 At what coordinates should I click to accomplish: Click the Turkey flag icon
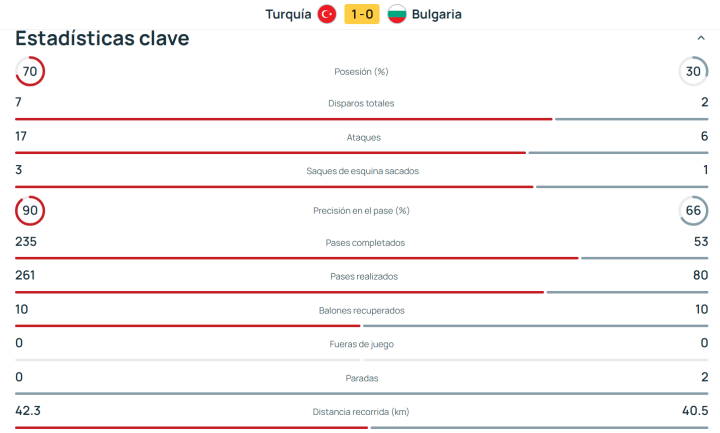326,14
